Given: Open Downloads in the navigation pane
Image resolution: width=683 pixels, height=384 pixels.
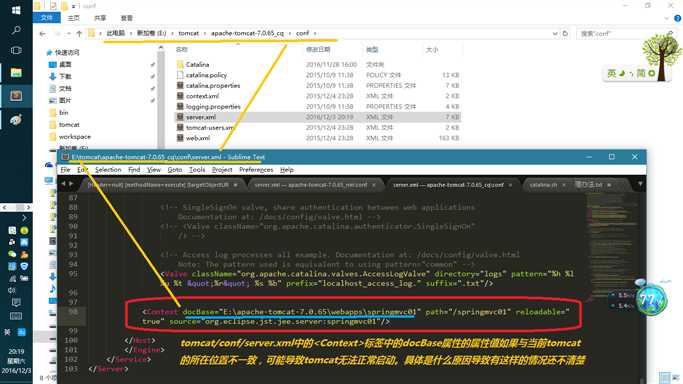Looking at the screenshot, I should (65, 76).
